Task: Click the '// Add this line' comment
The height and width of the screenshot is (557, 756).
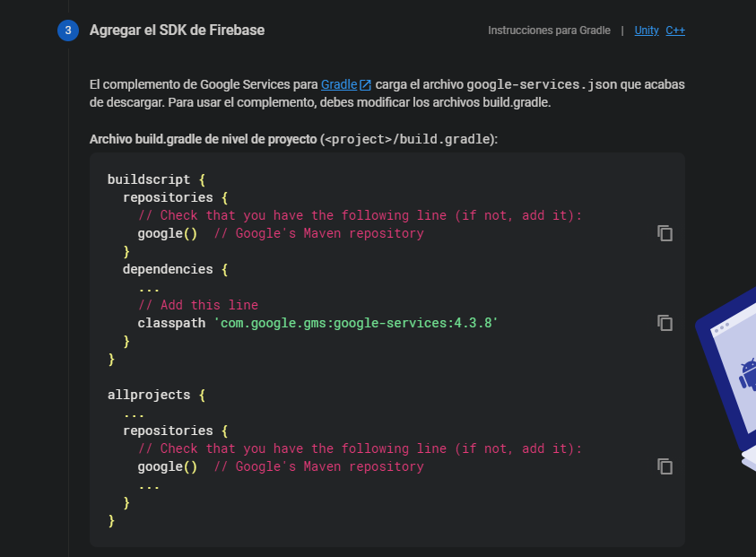Action: (198, 305)
